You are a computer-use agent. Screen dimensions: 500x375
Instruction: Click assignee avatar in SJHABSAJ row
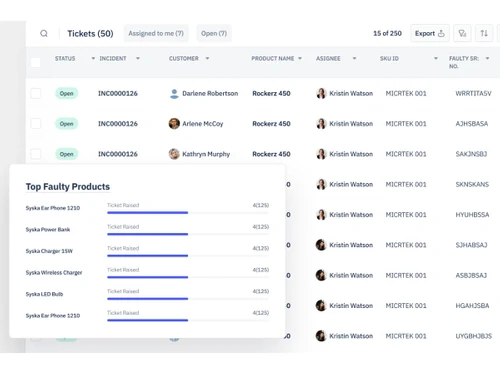pos(321,245)
